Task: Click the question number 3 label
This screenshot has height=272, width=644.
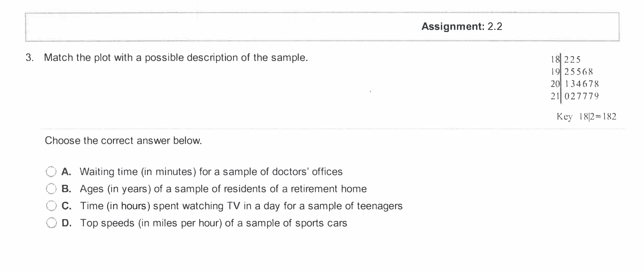Action: 30,58
